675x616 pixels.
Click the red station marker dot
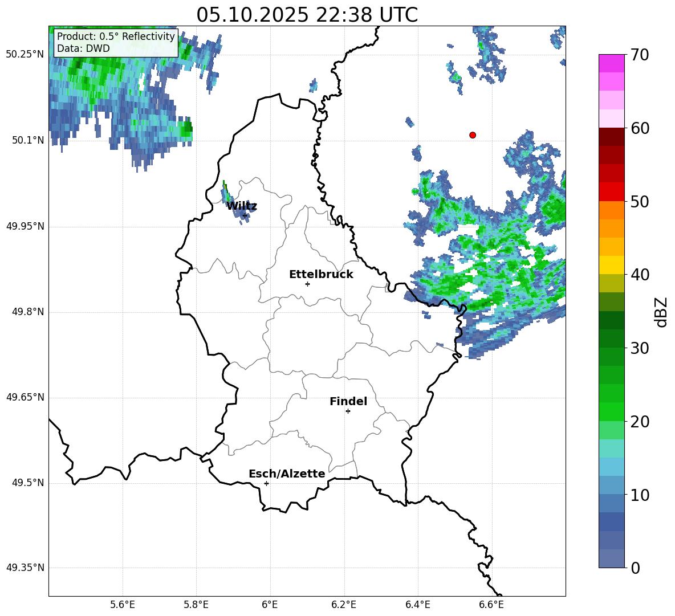coord(472,135)
